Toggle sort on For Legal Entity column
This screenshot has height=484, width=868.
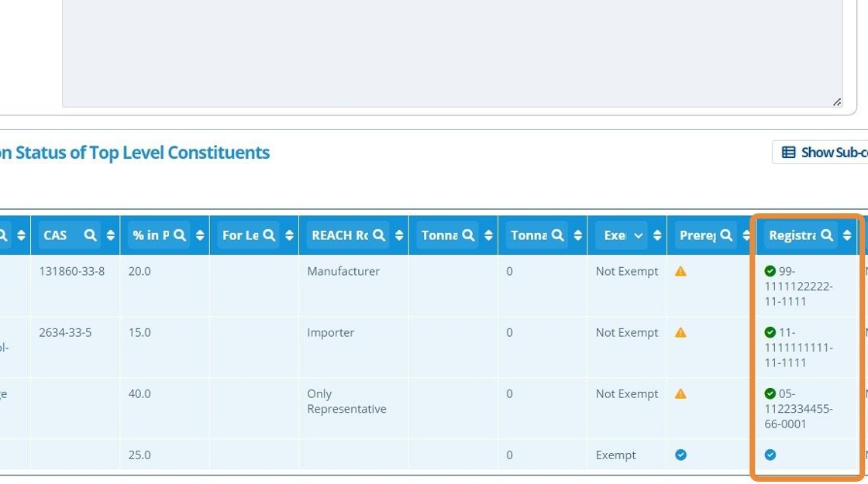289,235
